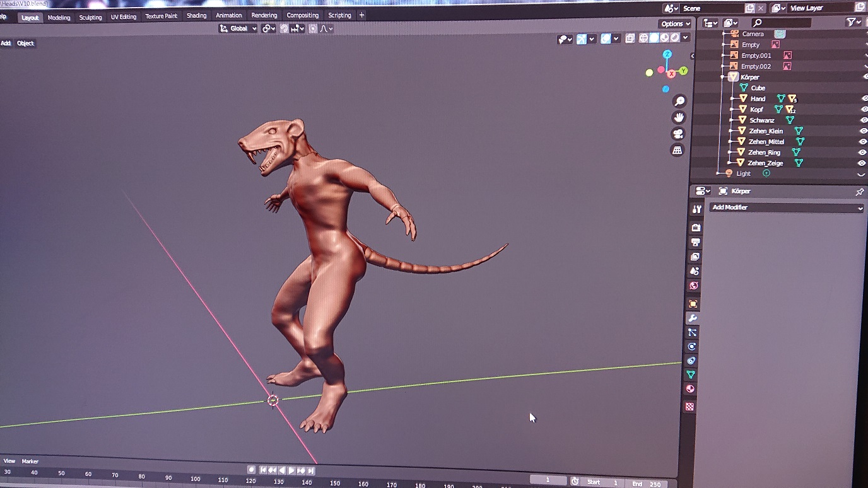Open the Material properties tab
The height and width of the screenshot is (488, 868).
point(689,389)
